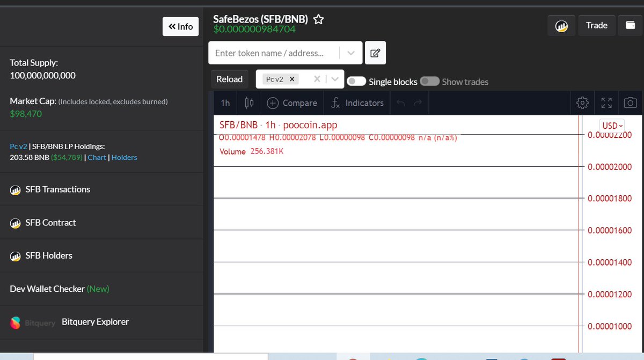
Task: Open the Pc v2 exchange dropdown chevron
Action: point(335,79)
